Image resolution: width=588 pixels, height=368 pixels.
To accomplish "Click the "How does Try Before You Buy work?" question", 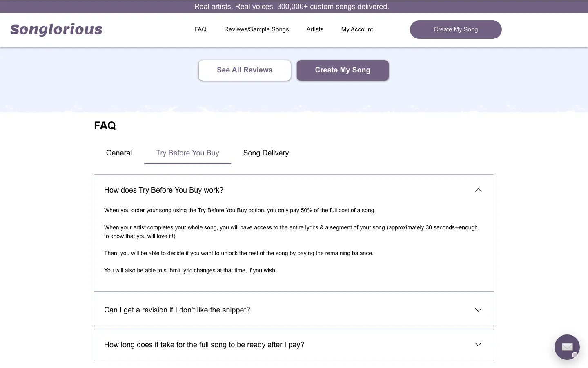I will (x=164, y=190).
